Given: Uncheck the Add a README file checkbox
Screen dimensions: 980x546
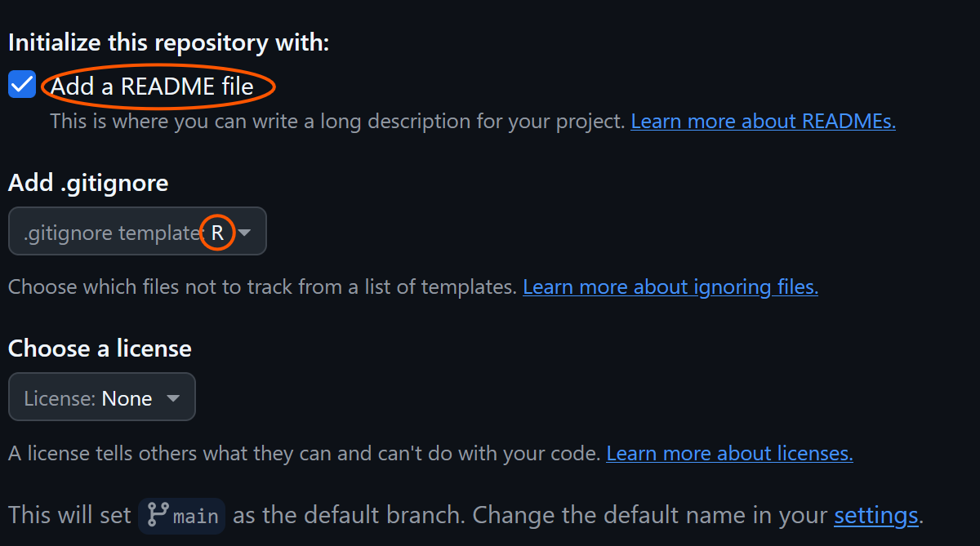Looking at the screenshot, I should click(x=22, y=85).
